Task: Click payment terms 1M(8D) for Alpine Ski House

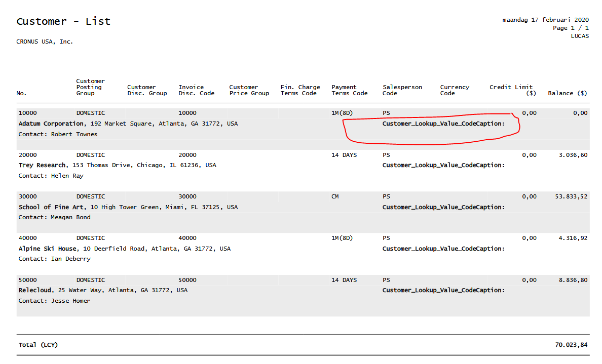Action: tap(342, 238)
